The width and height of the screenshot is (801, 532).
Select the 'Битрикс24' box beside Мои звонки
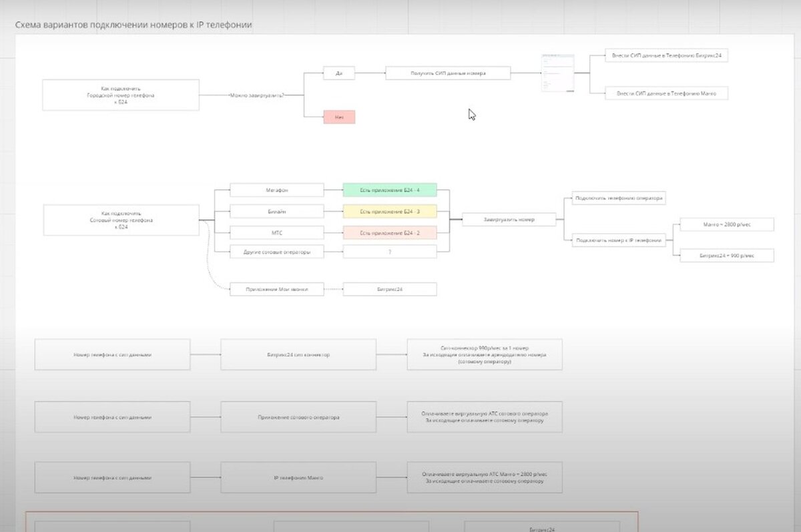[x=390, y=289]
